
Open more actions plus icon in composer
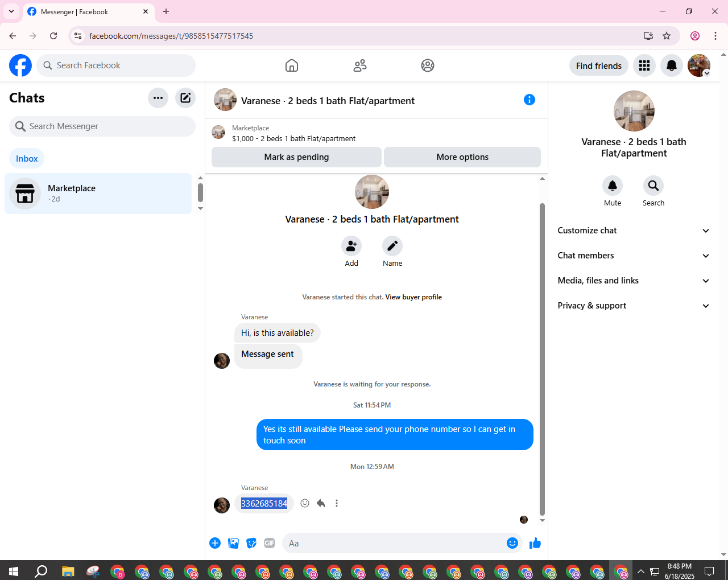point(215,543)
